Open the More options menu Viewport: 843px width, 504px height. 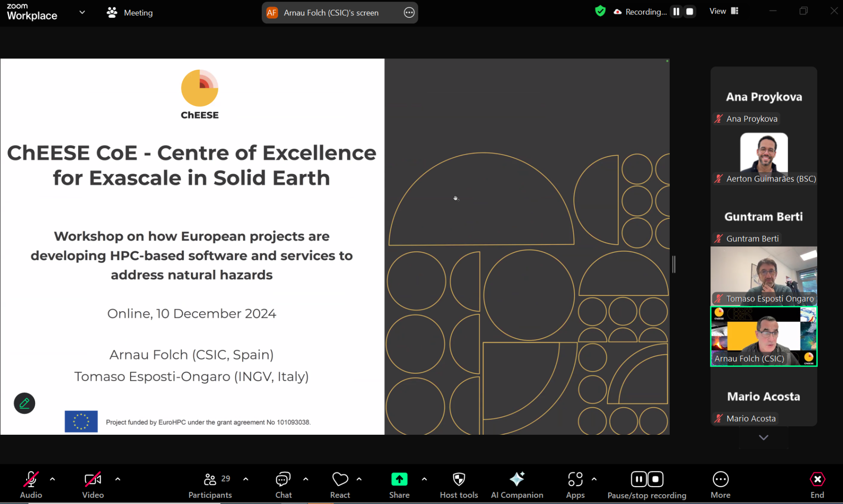tap(720, 484)
